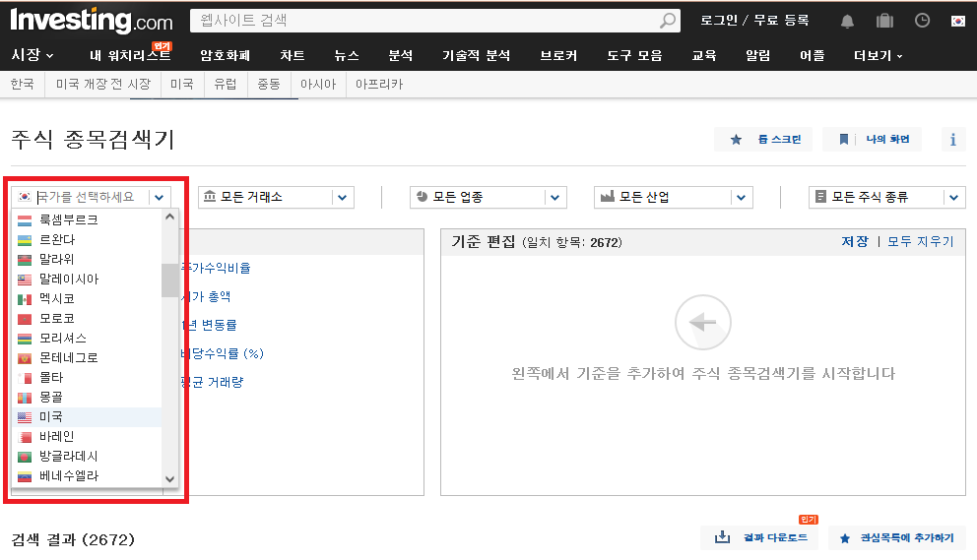The height and width of the screenshot is (560, 977).
Task: Click 관심목록에 추가하기 button
Action: [x=897, y=537]
